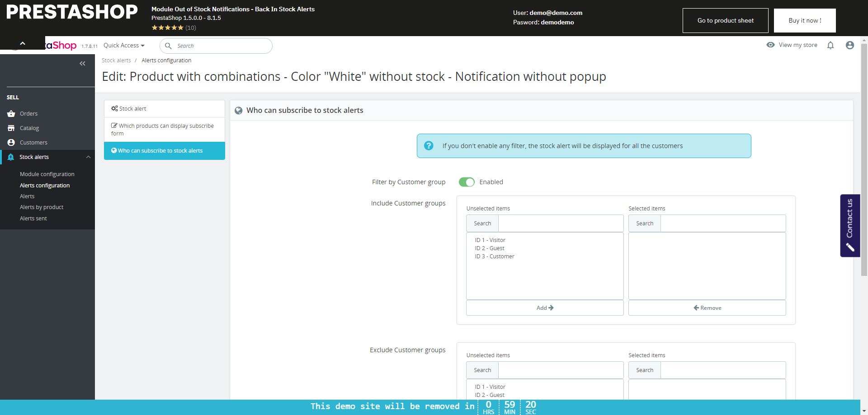Focus Exclude groups Selected items search field
The image size is (868, 415).
[x=723, y=370]
